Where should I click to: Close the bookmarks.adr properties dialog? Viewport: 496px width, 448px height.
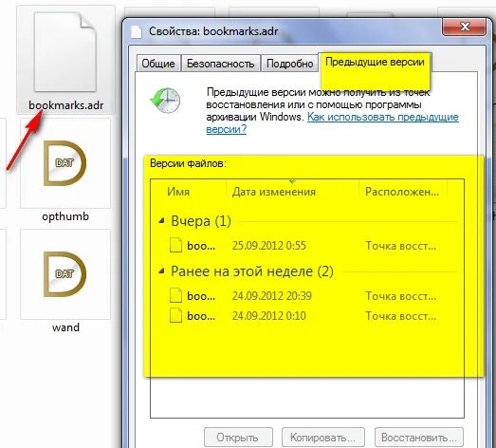[464, 27]
